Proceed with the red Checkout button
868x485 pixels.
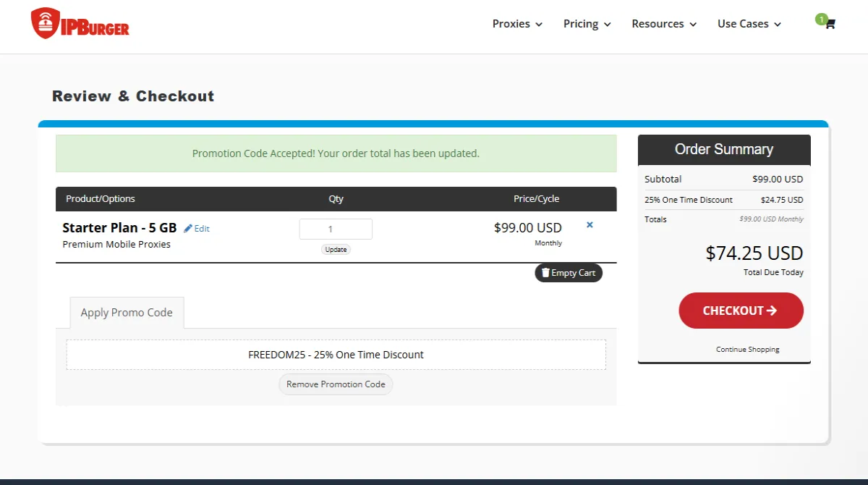(x=741, y=311)
